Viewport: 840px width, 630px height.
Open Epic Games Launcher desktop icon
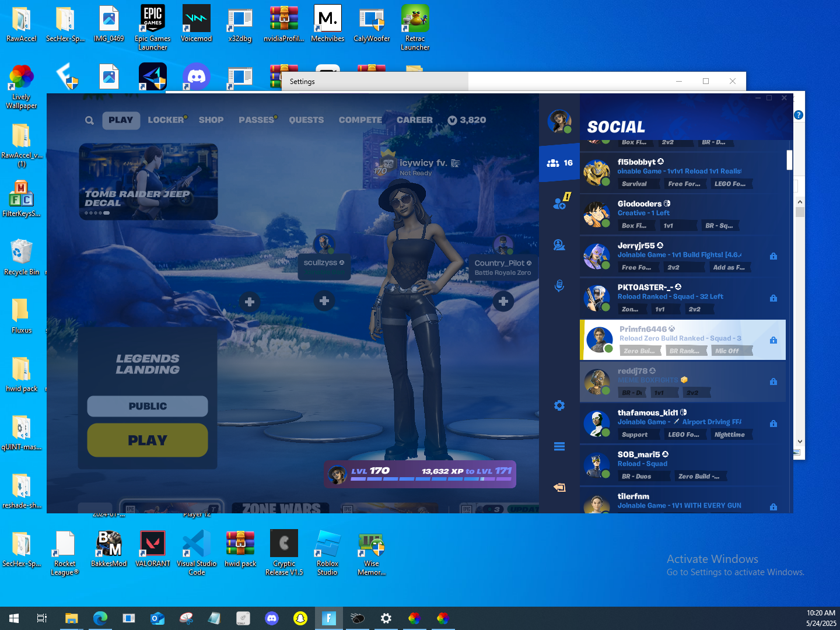(x=152, y=27)
